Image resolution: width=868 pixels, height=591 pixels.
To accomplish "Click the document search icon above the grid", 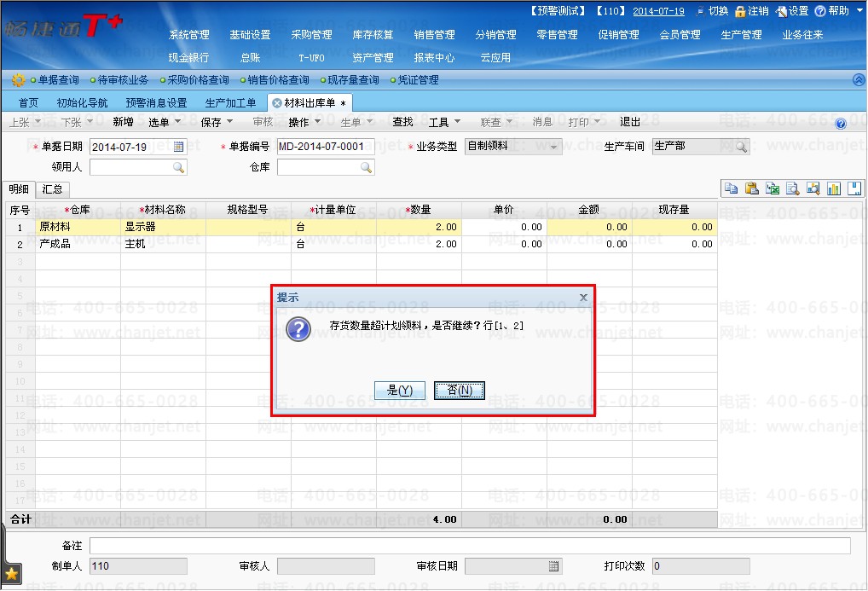I will 793,188.
